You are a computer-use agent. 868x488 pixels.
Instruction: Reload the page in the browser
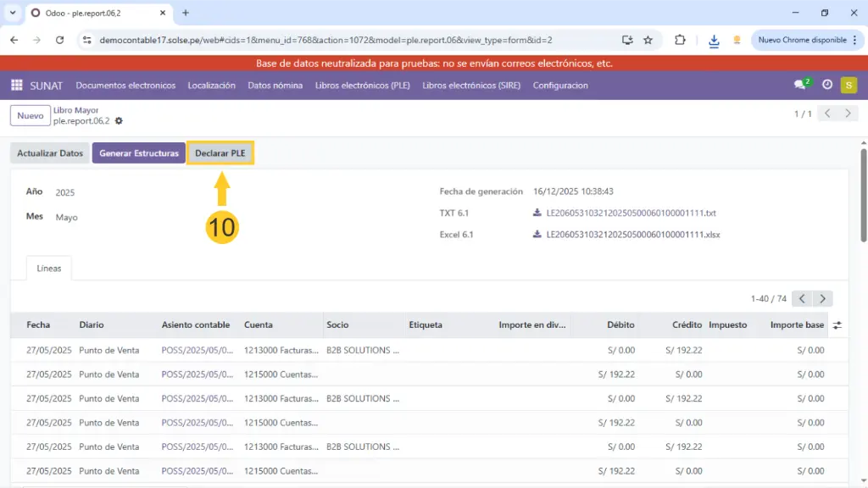click(59, 40)
